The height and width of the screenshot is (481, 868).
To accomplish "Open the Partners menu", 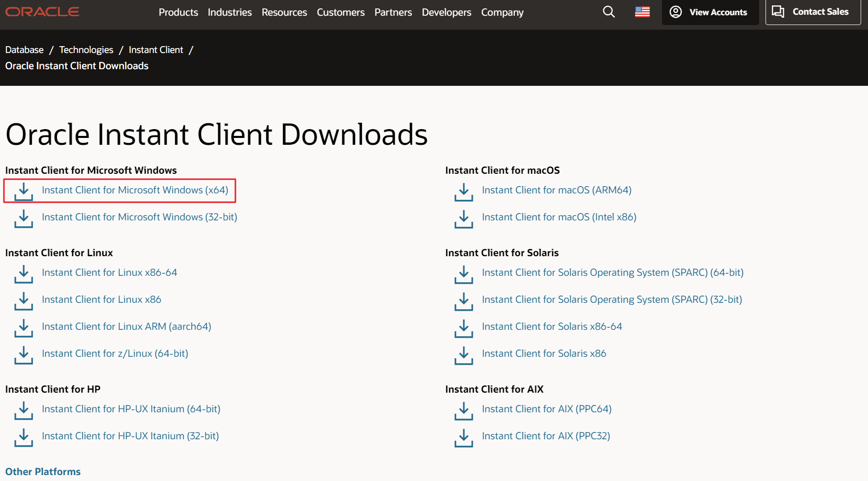I will 393,12.
